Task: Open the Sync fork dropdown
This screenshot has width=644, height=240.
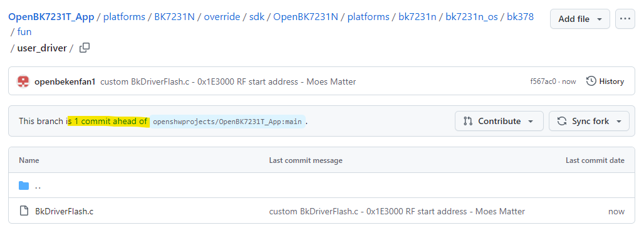Action: pyautogui.click(x=589, y=121)
